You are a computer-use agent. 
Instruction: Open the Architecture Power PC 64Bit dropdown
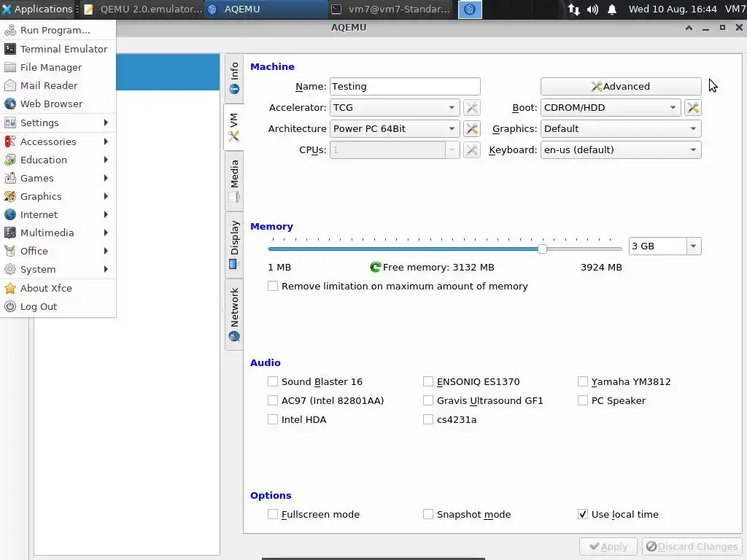tap(395, 128)
